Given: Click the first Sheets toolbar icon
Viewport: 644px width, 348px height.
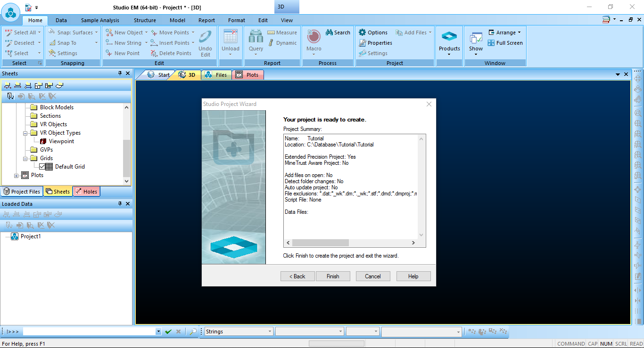Looking at the screenshot, I should click(7, 85).
